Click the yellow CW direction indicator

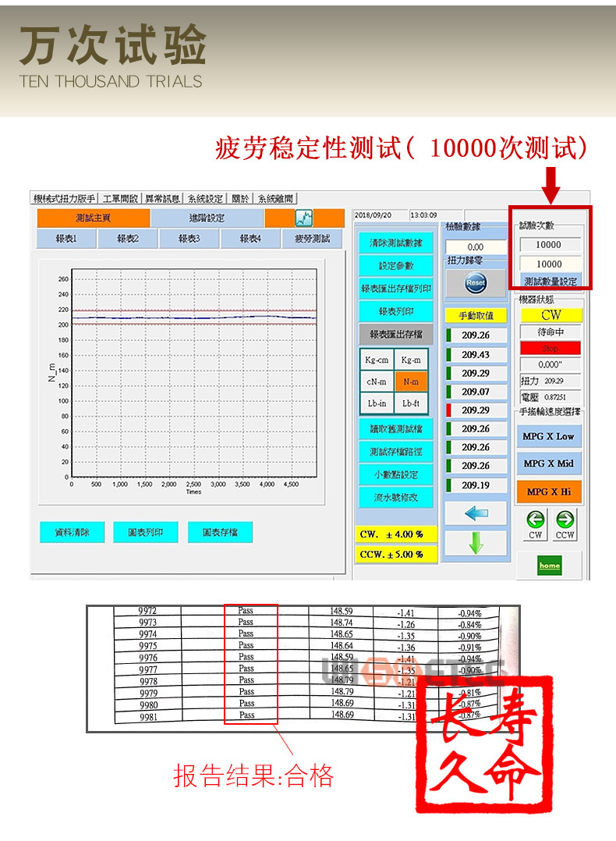tap(551, 315)
